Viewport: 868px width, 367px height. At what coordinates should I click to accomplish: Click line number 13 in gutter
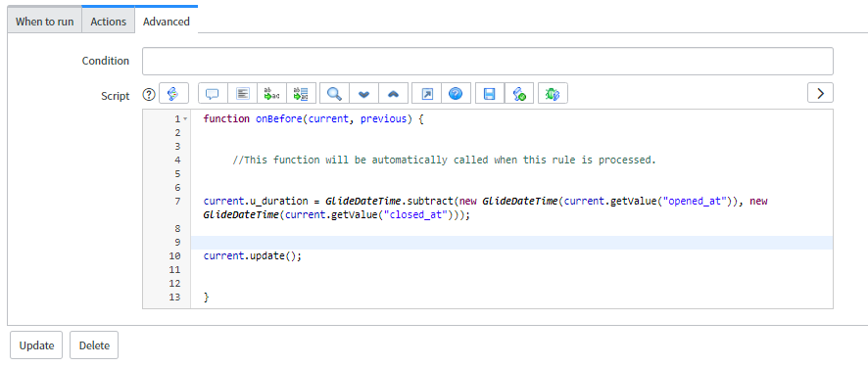click(x=174, y=298)
